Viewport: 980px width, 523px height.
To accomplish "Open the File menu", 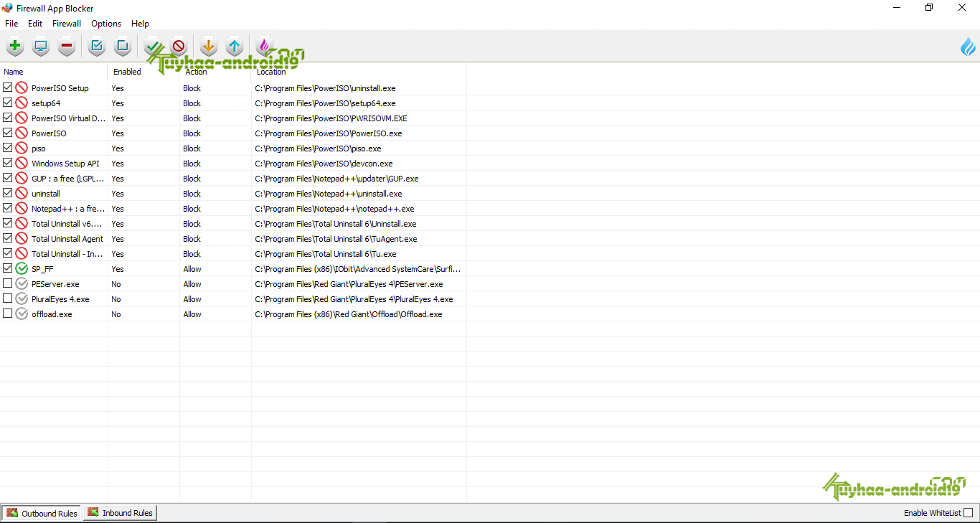I will [11, 24].
